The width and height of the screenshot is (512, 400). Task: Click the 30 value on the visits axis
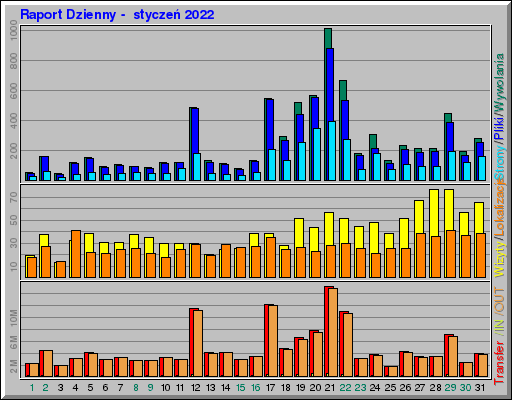tap(14, 243)
